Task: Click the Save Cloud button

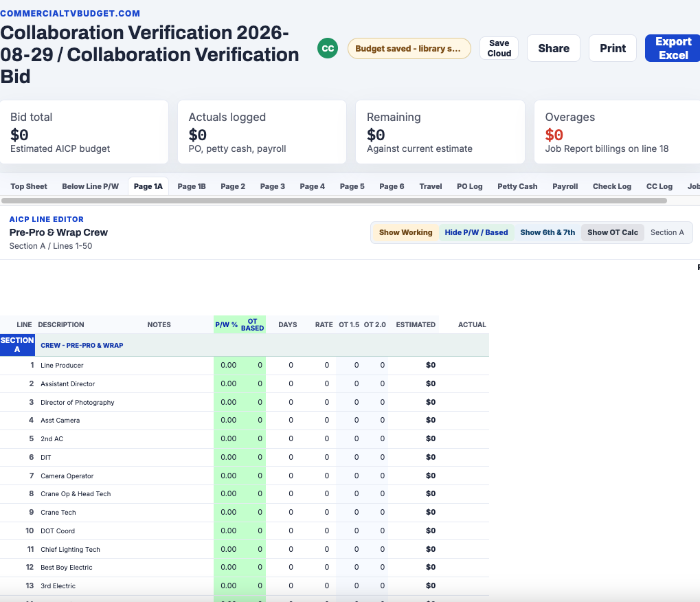Action: 499,48
